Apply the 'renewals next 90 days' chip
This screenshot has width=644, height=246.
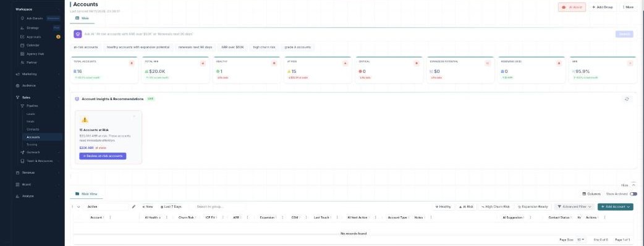[195, 47]
